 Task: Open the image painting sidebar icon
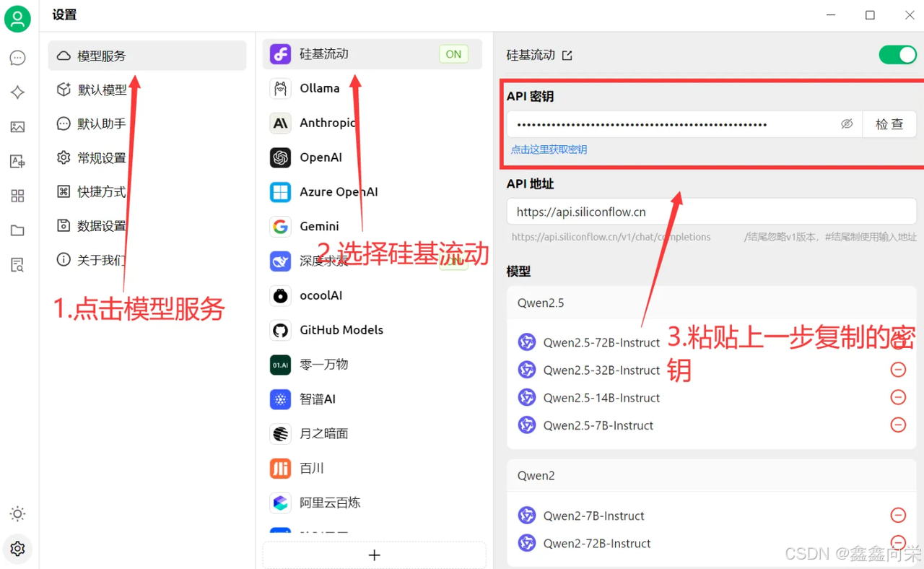pos(17,126)
